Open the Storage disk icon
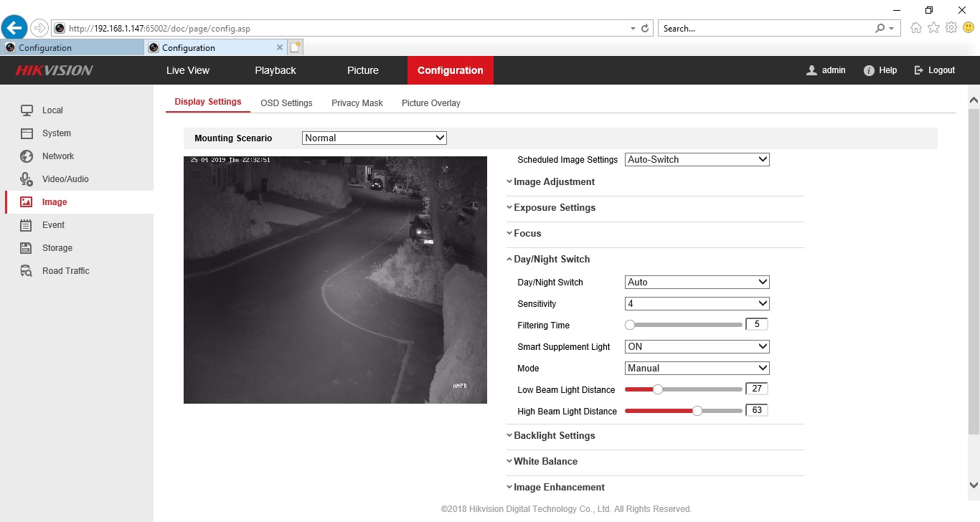Viewport: 980px width, 522px height. pyautogui.click(x=27, y=248)
